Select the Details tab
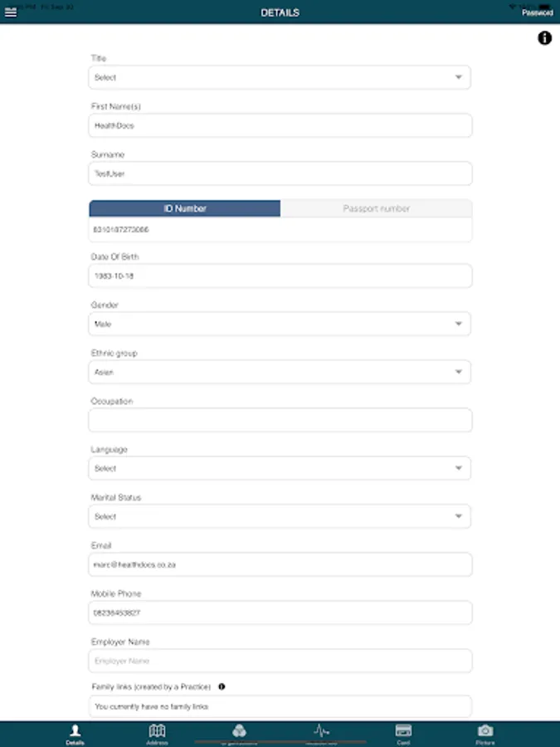The height and width of the screenshot is (747, 560). (x=75, y=733)
